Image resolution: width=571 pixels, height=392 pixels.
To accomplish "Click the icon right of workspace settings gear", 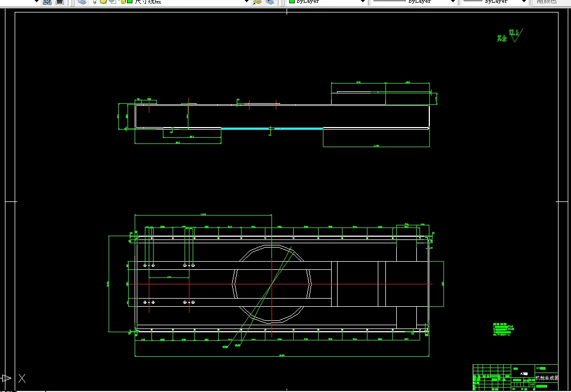I will click(x=60, y=2).
